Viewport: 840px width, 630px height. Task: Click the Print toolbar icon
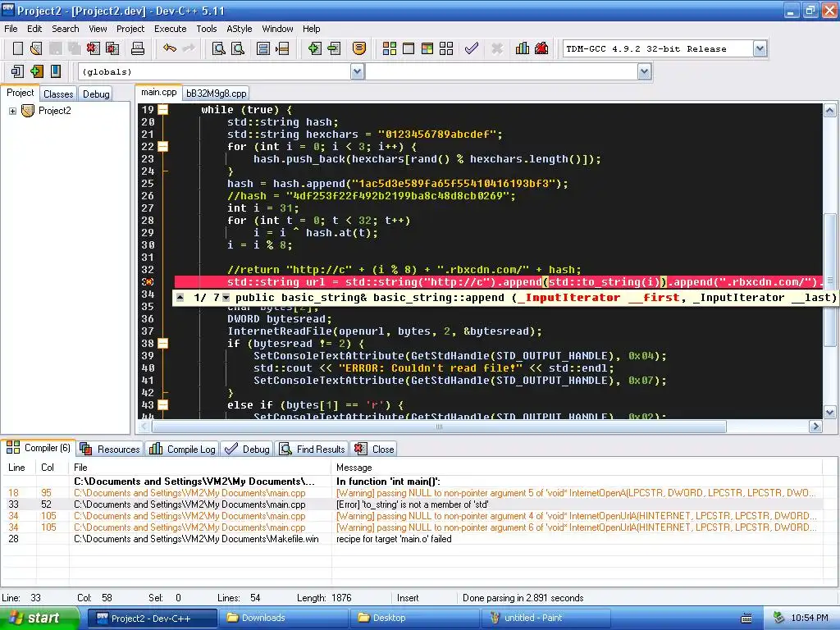138,48
